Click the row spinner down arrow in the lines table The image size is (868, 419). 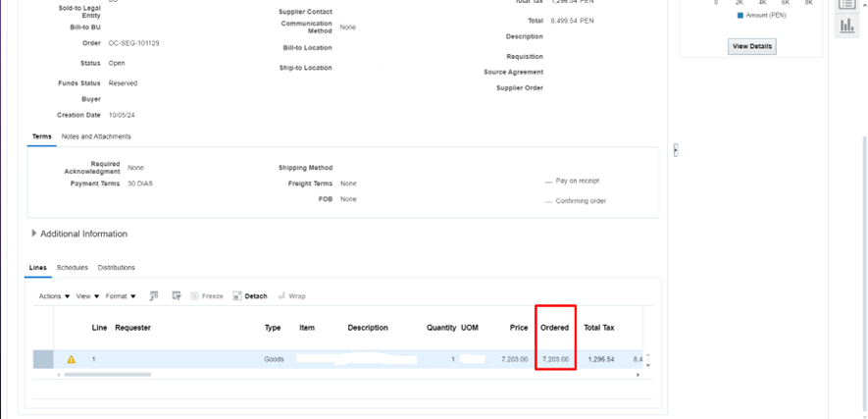[647, 364]
